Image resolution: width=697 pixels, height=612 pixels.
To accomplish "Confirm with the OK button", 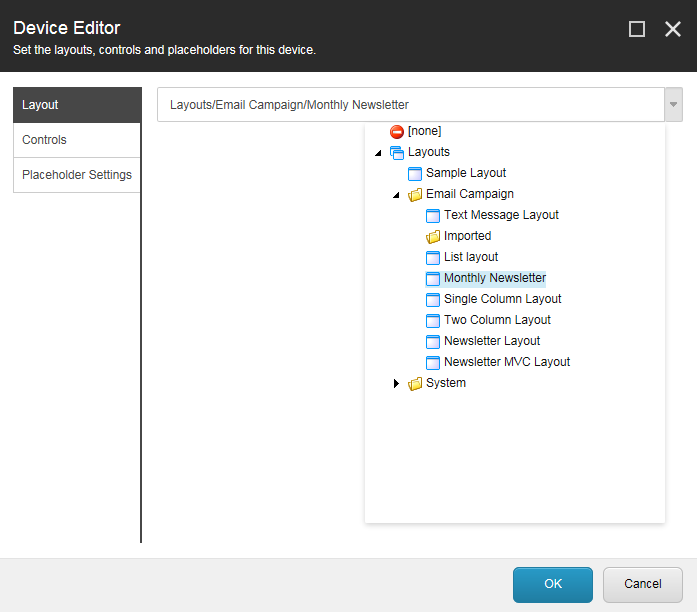I will pos(553,584).
